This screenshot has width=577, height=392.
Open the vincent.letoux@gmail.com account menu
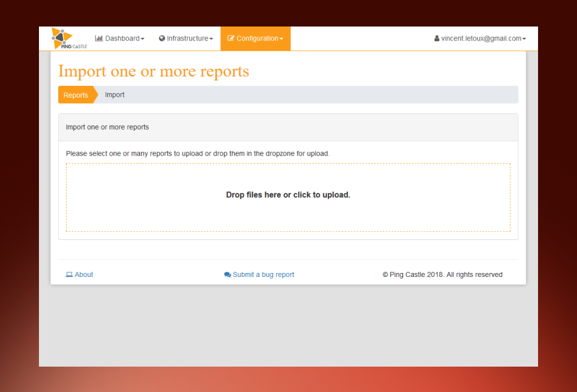(480, 38)
